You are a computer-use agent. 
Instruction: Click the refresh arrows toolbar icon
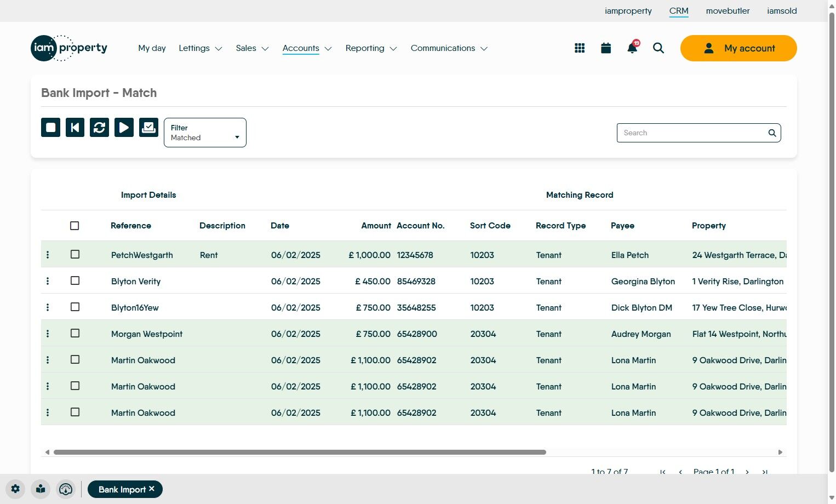[99, 128]
